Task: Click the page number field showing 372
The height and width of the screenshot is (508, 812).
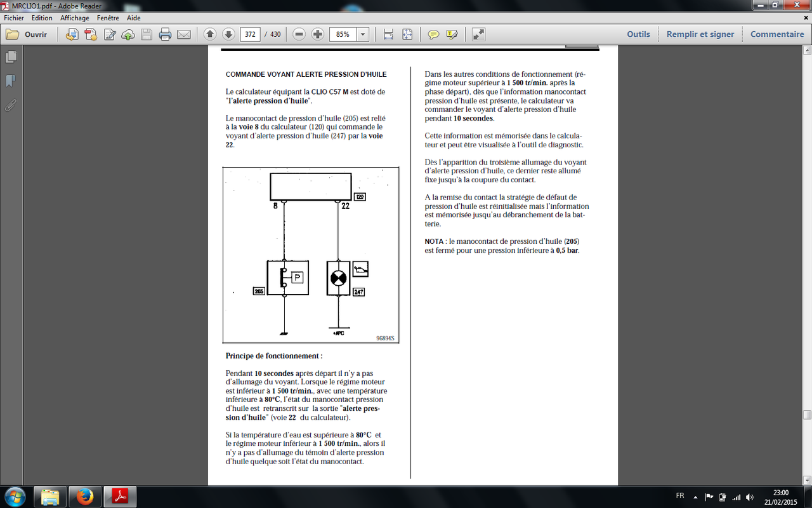Action: coord(250,34)
